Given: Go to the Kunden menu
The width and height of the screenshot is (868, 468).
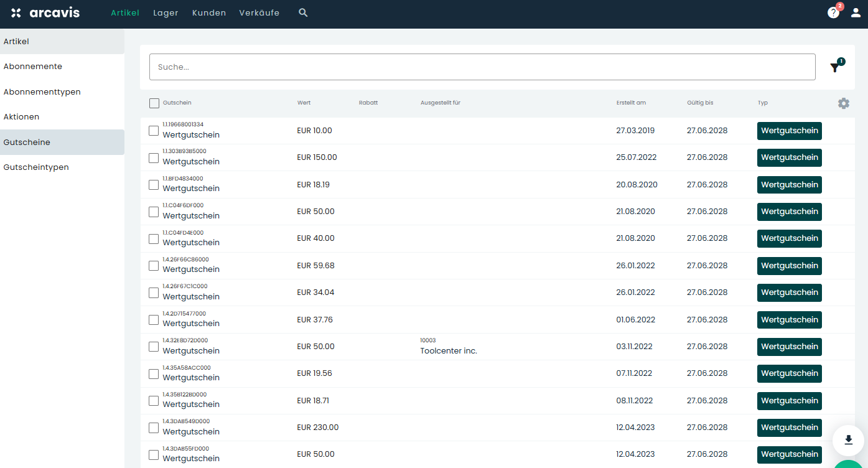Looking at the screenshot, I should click(x=209, y=12).
